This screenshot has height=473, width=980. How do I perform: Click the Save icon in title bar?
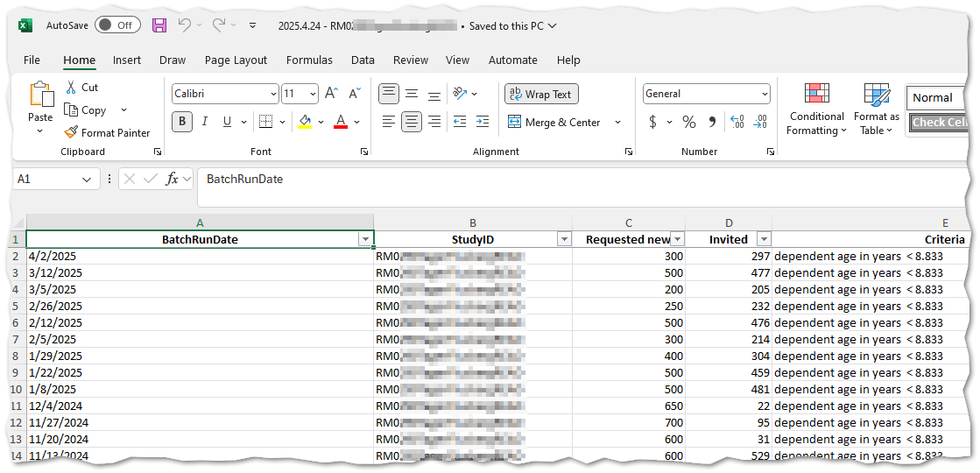tap(159, 25)
